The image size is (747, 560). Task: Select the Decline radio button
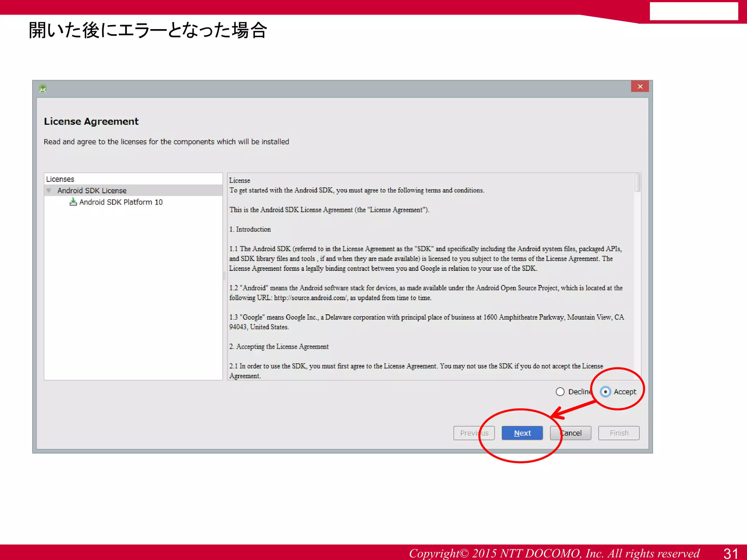click(x=560, y=392)
